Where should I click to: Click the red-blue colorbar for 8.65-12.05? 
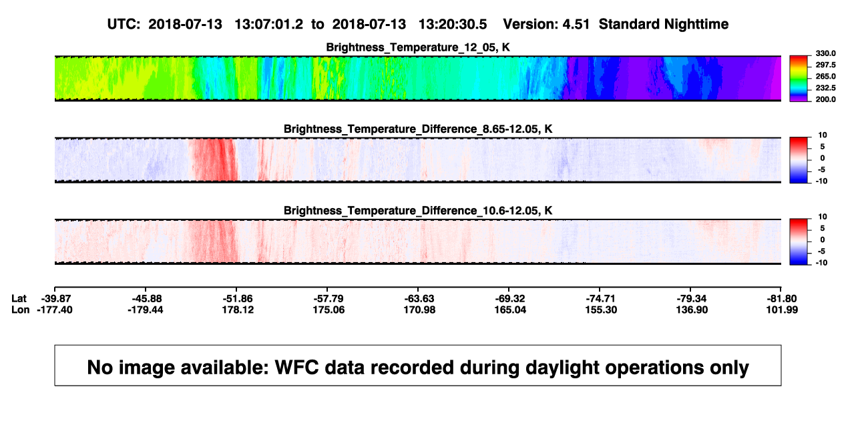coord(799,159)
